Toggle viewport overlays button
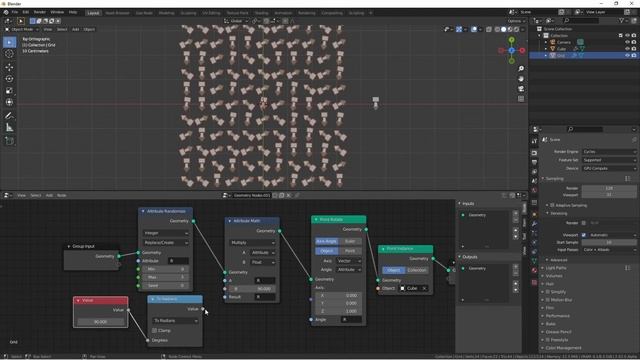Image resolution: width=640 pixels, height=360 pixels. [x=473, y=29]
